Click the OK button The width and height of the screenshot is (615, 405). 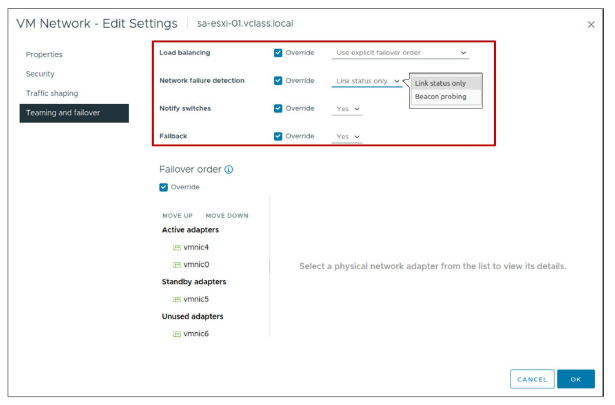[x=575, y=379]
